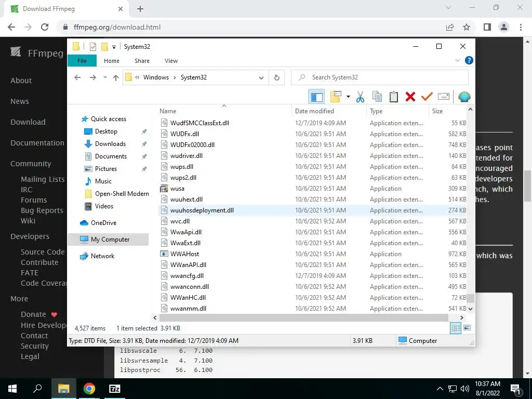Click Download link on FFmpeg sidebar
532x399 pixels.
(x=28, y=122)
